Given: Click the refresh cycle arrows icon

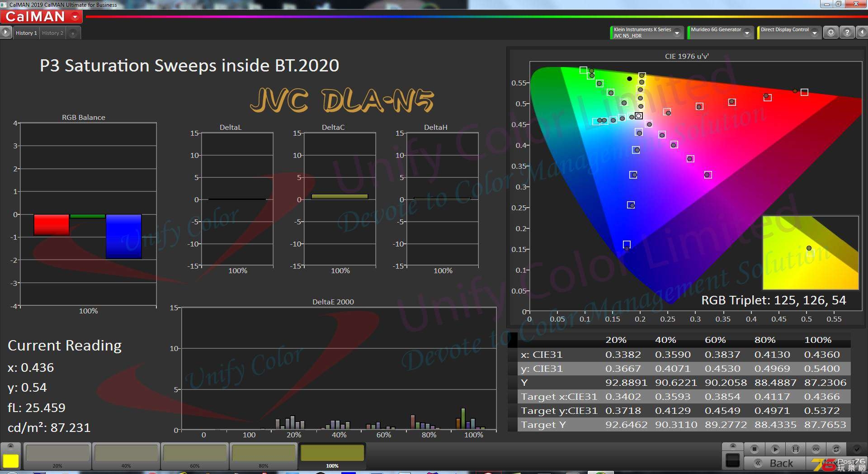Looking at the screenshot, I should click(x=836, y=449).
